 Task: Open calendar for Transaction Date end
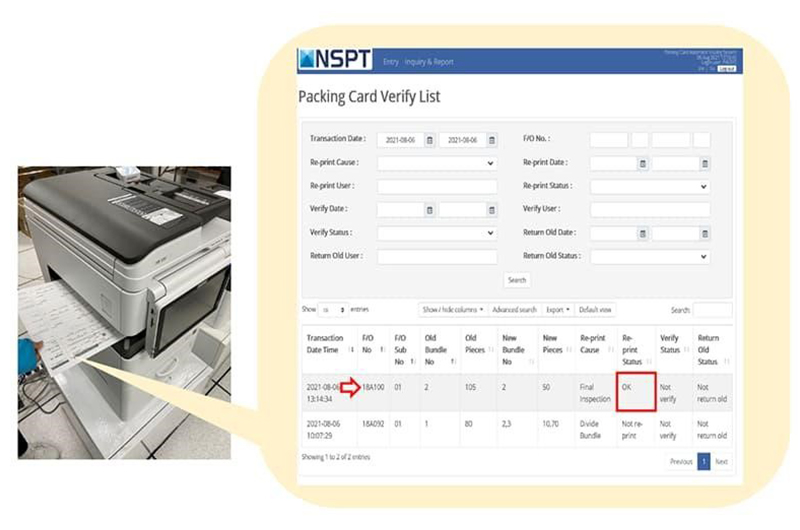click(491, 140)
